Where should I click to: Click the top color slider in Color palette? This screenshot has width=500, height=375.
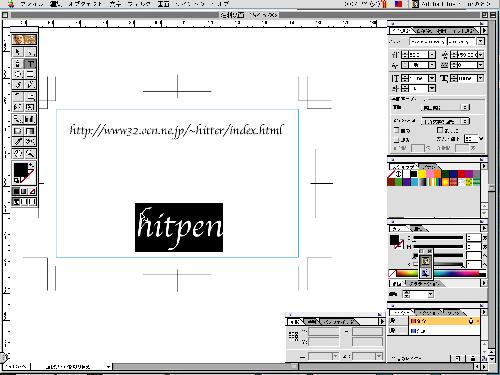[438, 238]
